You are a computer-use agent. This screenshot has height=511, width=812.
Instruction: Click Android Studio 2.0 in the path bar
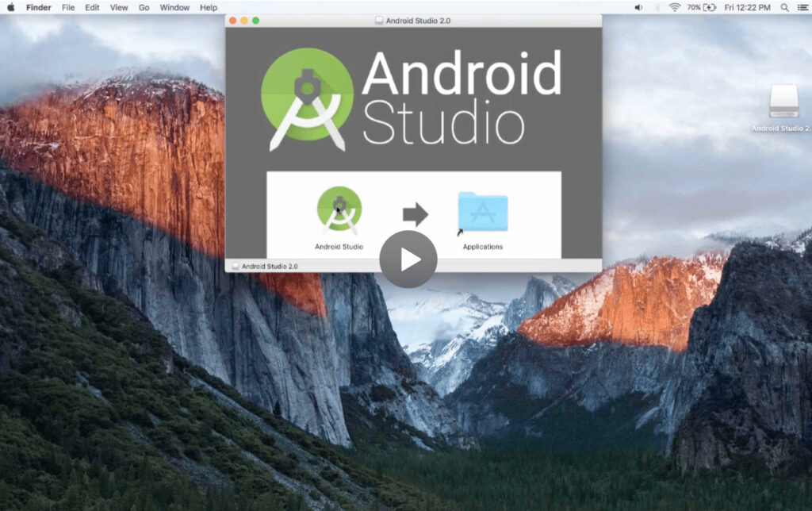270,267
